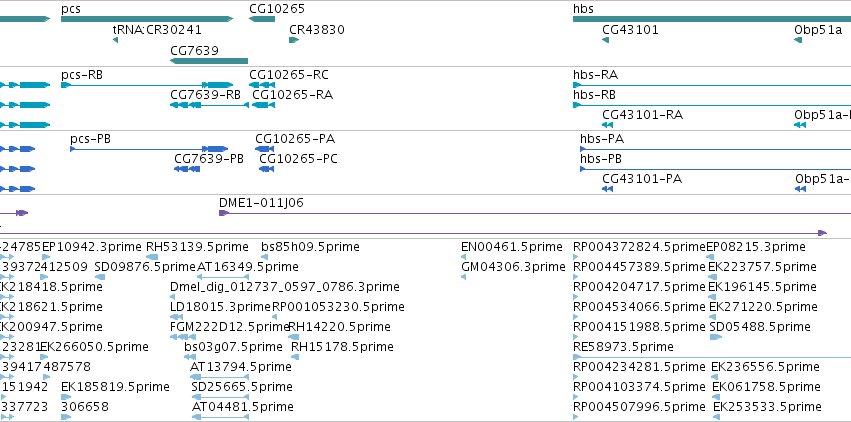Open the GM04306.3prime EST entry
851x422 pixels.
tap(511, 267)
